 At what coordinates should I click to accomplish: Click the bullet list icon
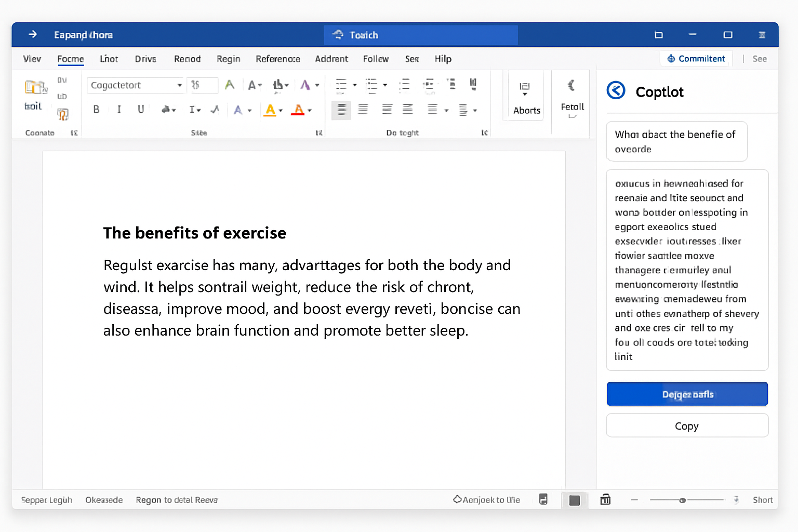[x=341, y=85]
